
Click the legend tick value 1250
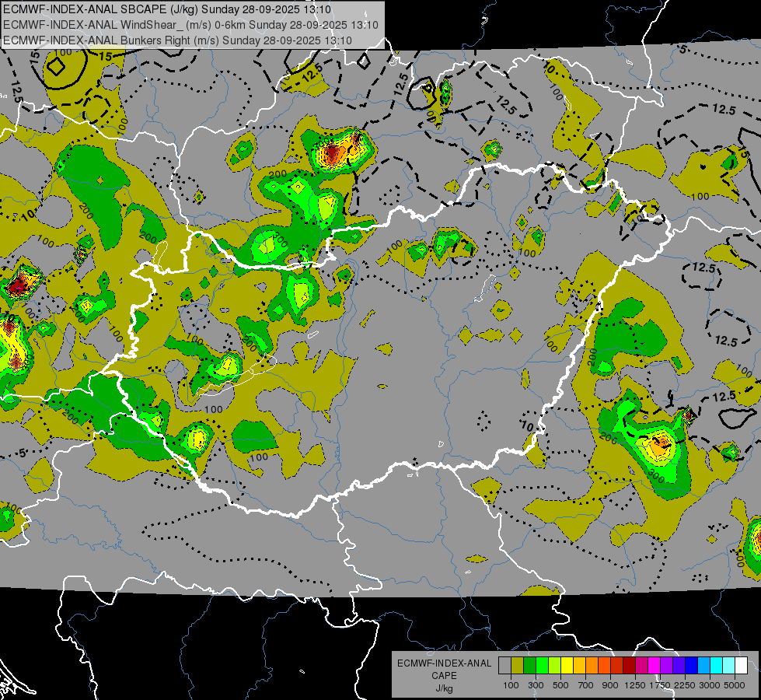pos(635,685)
